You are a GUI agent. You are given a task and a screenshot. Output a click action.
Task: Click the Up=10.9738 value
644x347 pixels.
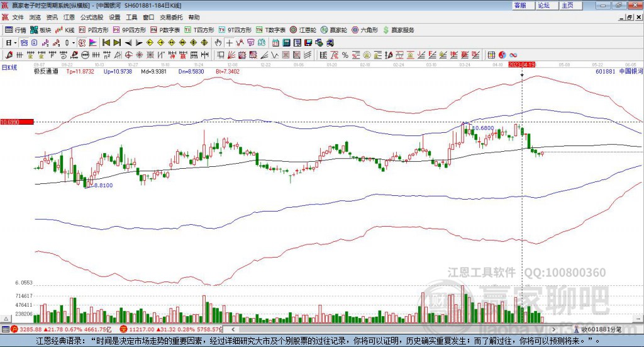tap(118, 71)
